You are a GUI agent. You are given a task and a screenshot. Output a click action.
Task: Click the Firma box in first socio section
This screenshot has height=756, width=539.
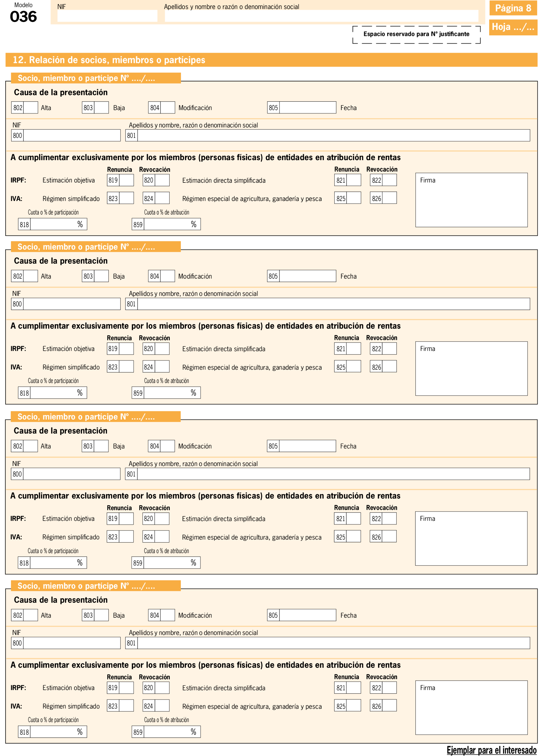tap(471, 200)
